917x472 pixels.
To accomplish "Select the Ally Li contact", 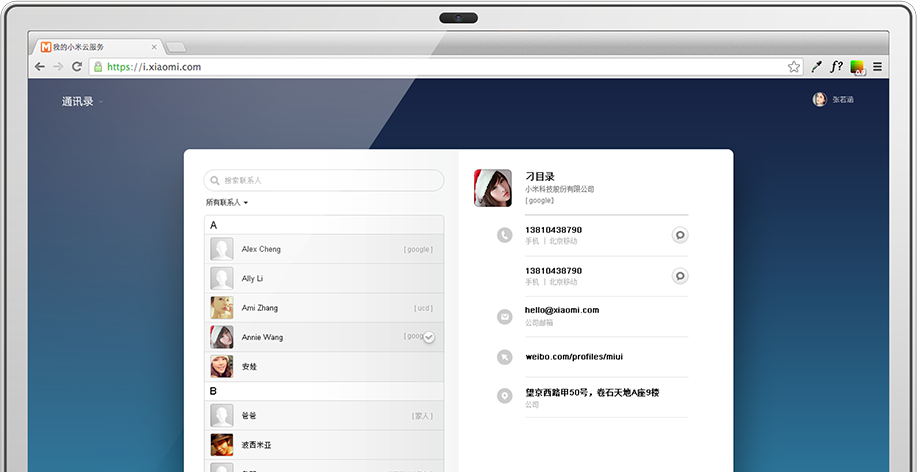I will [x=324, y=278].
